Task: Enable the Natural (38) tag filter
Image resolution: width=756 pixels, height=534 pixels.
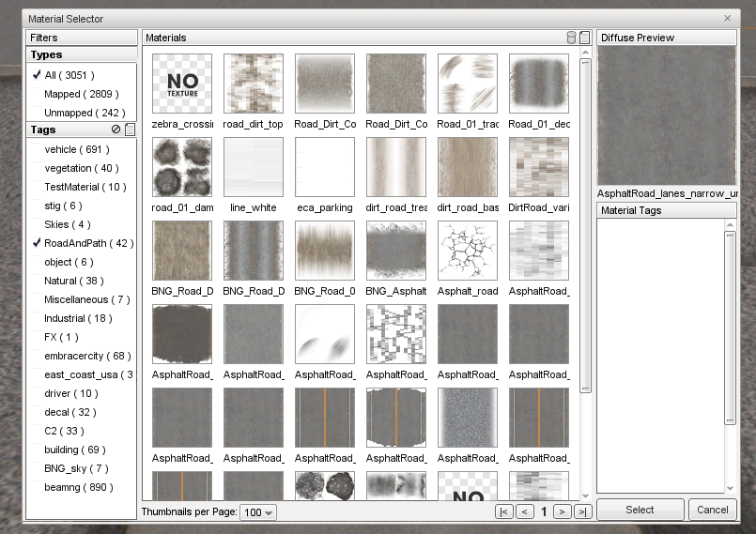Action: coord(74,281)
